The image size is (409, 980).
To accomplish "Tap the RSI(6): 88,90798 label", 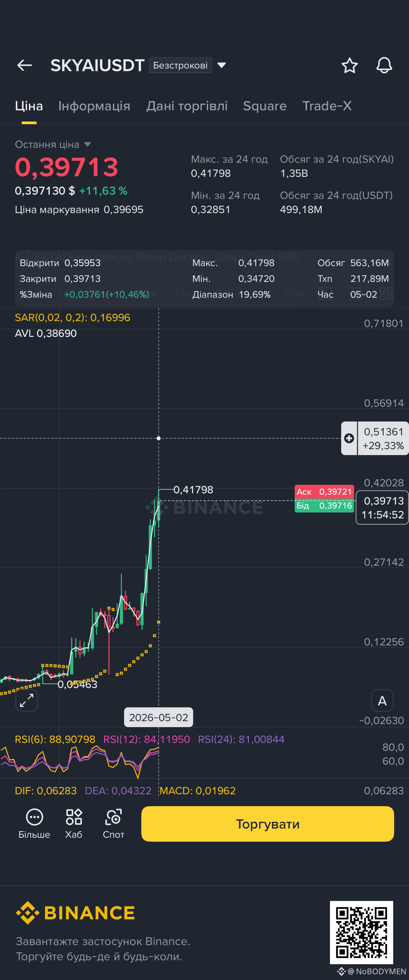I will click(x=55, y=739).
